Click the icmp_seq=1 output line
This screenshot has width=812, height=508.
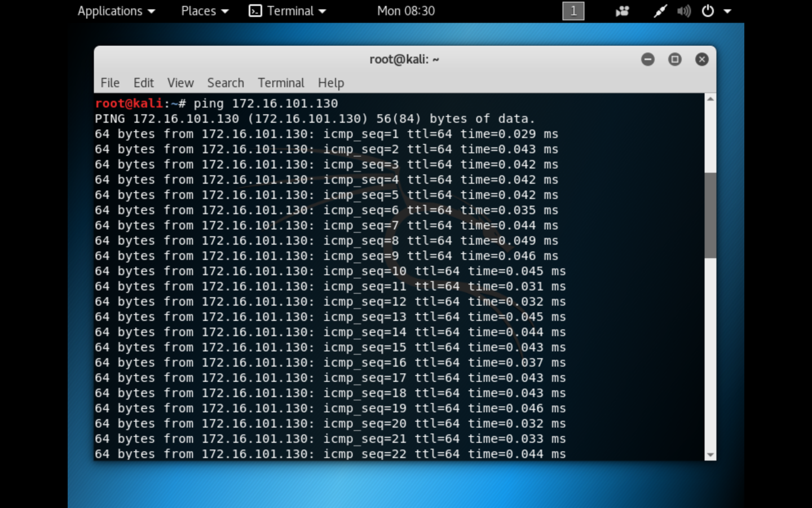click(x=326, y=134)
